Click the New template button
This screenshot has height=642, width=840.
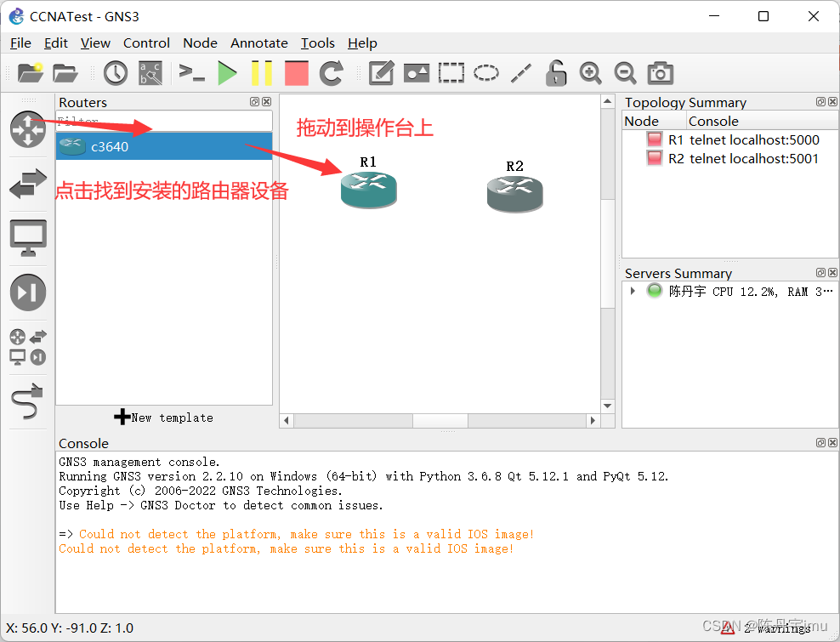[163, 418]
